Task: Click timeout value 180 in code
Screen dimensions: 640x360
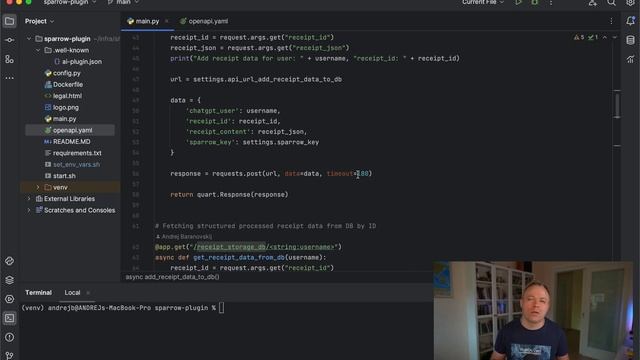Action: [x=362, y=174]
